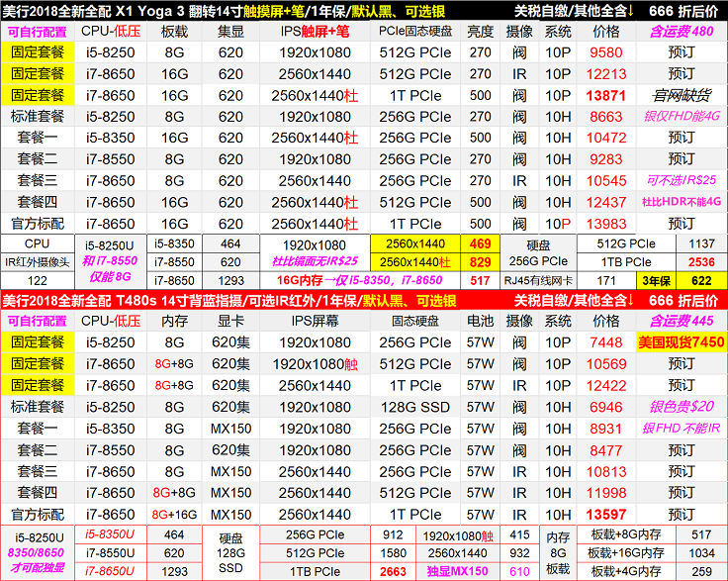Click the price 8663
The width and height of the screenshot is (728, 581).
(606, 117)
